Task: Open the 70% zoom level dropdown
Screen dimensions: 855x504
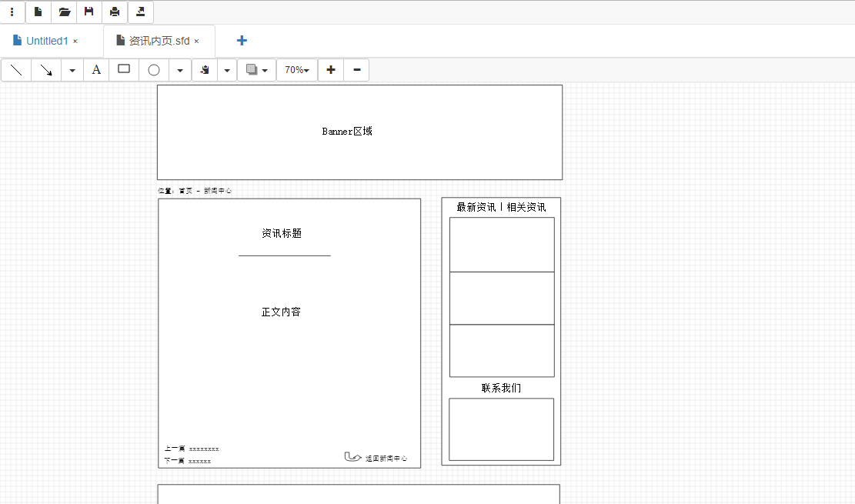Action: (296, 70)
